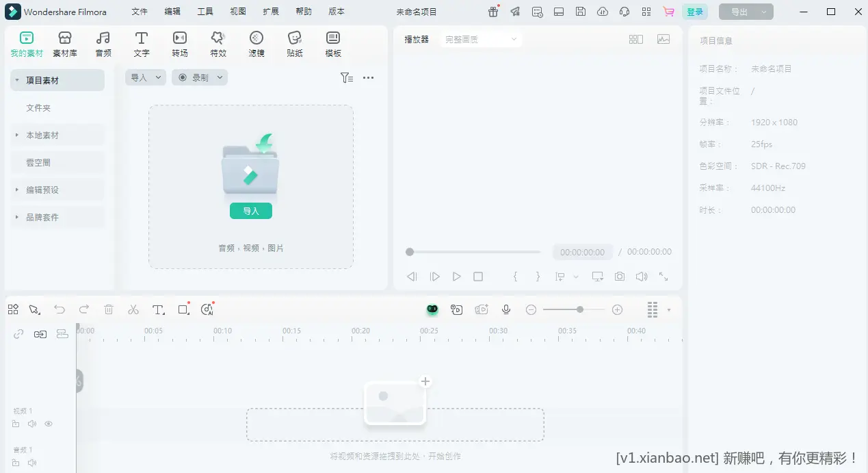Click the record voiceover microphone icon
The height and width of the screenshot is (473, 868).
coord(506,309)
